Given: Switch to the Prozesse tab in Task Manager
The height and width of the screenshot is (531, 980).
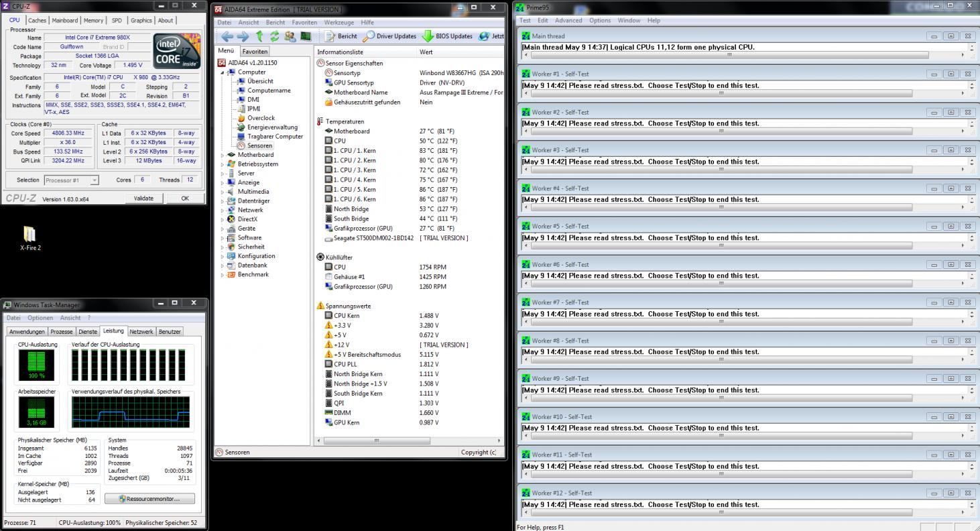Looking at the screenshot, I should 62,331.
